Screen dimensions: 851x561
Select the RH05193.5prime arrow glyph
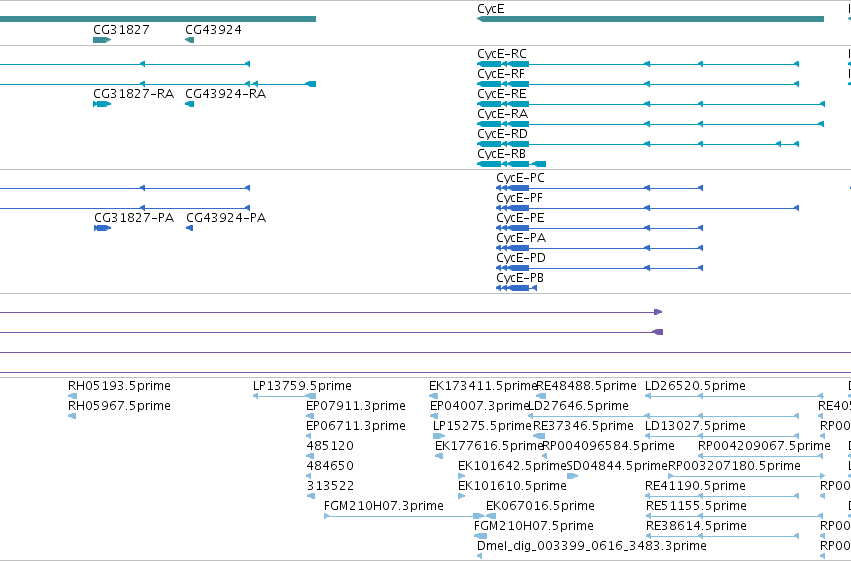click(x=72, y=396)
